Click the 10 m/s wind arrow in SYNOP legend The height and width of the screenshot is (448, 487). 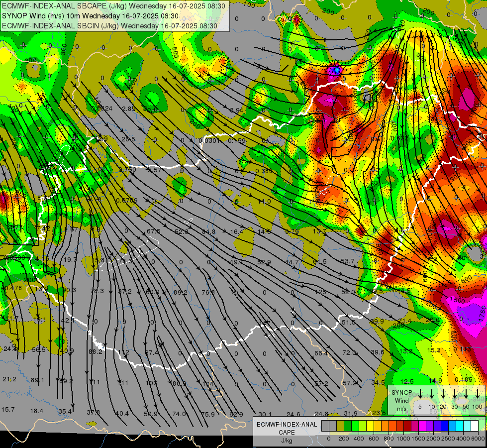point(432,394)
